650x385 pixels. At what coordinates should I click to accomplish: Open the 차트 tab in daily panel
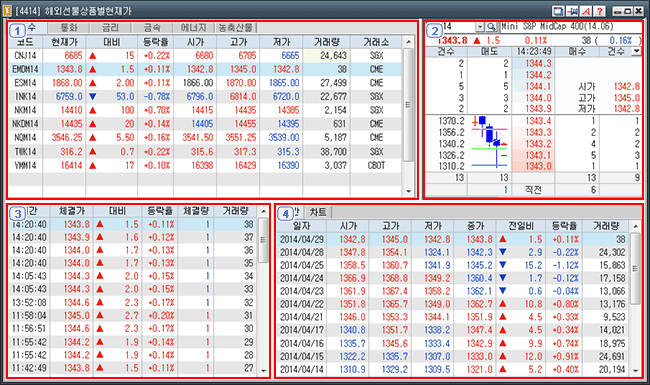(x=318, y=212)
